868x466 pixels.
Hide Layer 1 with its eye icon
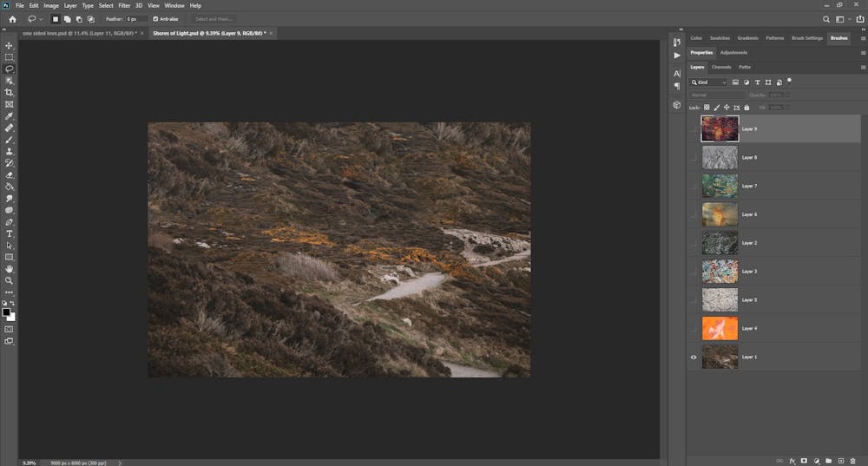tap(693, 357)
